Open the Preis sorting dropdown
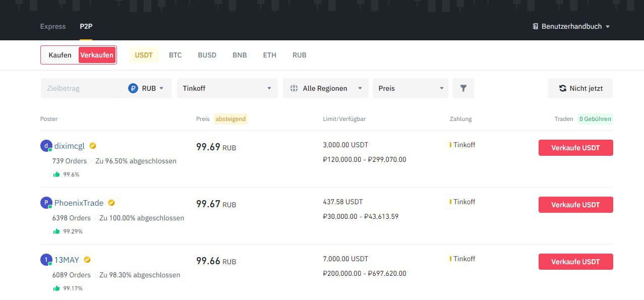 411,88
